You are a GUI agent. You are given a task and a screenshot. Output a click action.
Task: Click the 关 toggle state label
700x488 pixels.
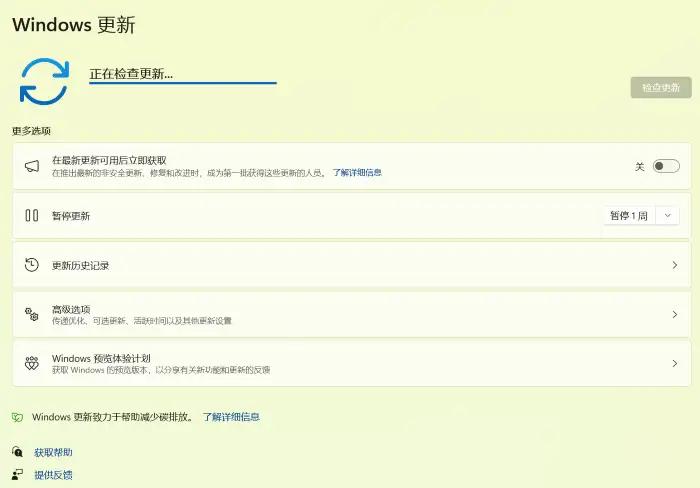640,167
